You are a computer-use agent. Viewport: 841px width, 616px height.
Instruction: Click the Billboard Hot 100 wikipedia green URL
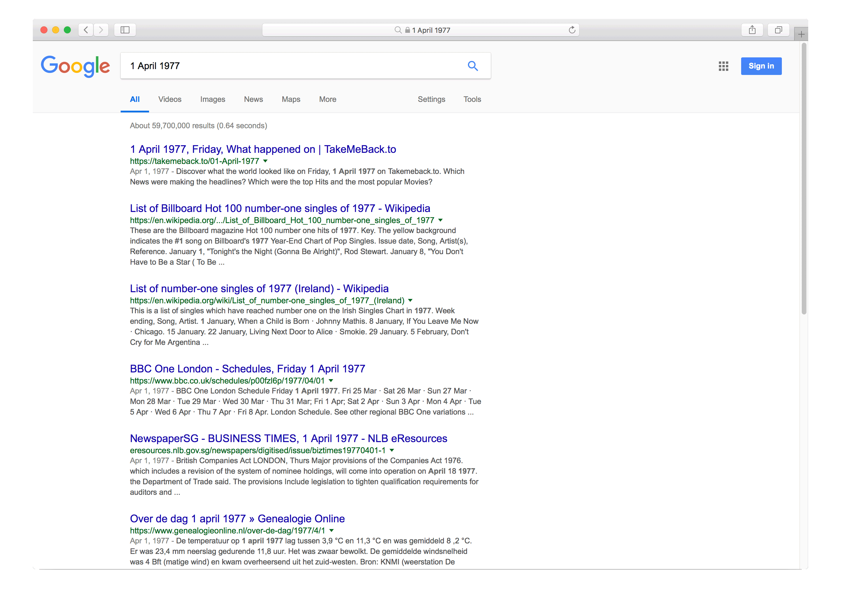tap(282, 220)
